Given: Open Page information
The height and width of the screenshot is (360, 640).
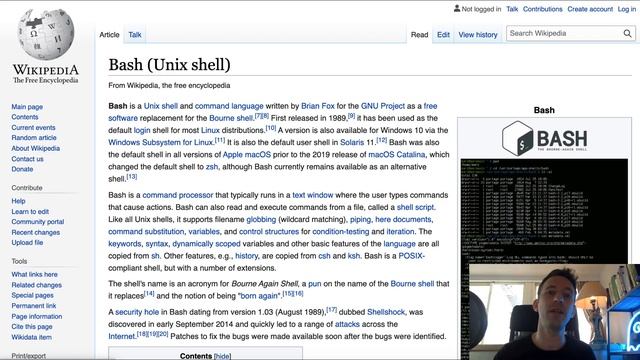Looking at the screenshot, I should [x=37, y=316].
